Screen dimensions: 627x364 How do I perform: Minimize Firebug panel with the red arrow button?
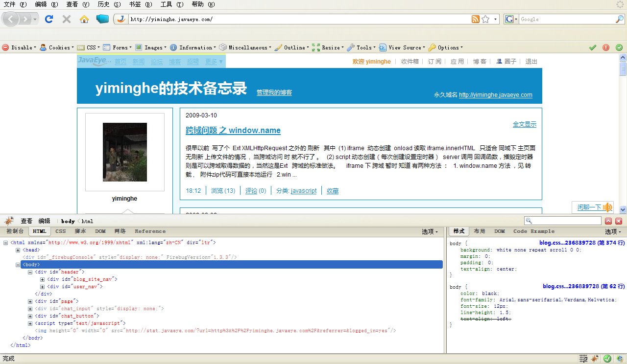tap(608, 221)
